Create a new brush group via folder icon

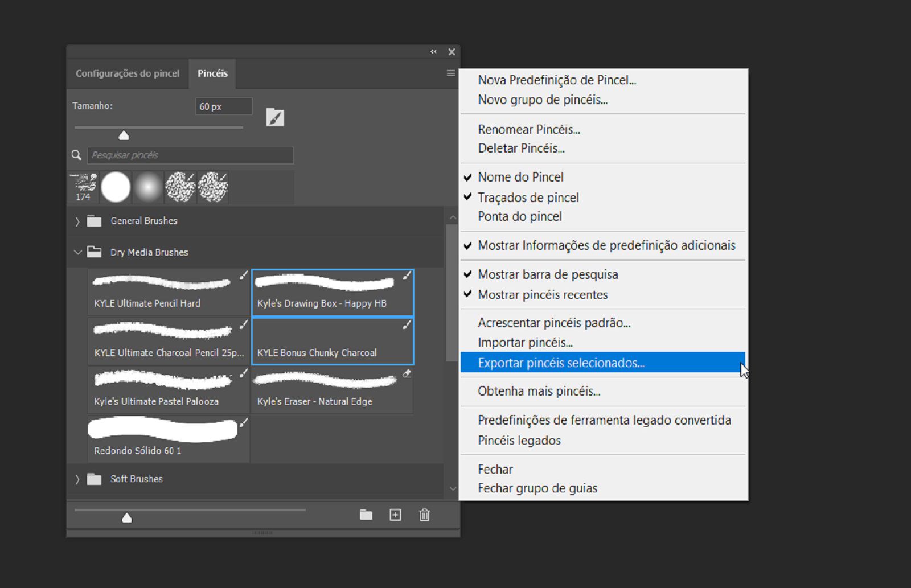point(366,514)
